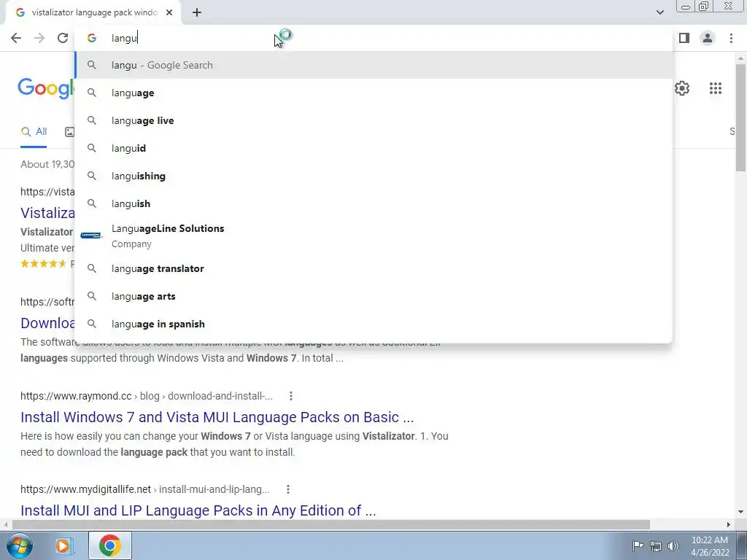Choose 'language translator' suggestion
This screenshot has width=747, height=560.
click(373, 268)
